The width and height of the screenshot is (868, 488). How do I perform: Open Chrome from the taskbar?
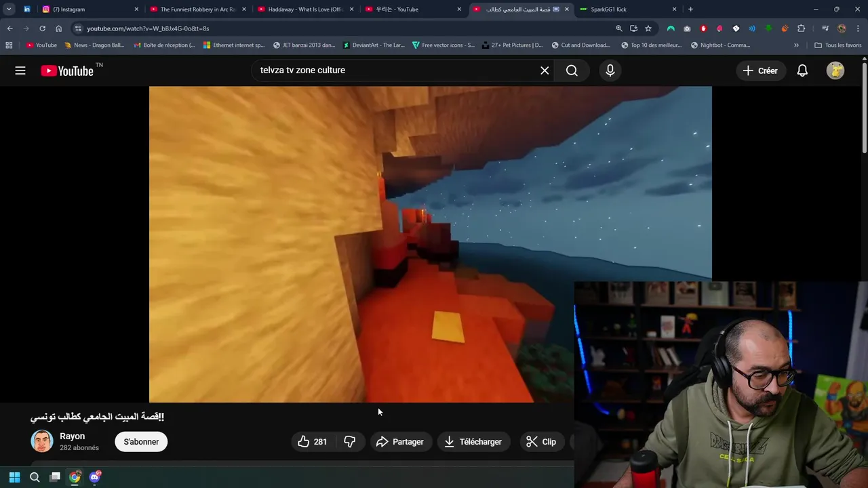click(x=75, y=477)
